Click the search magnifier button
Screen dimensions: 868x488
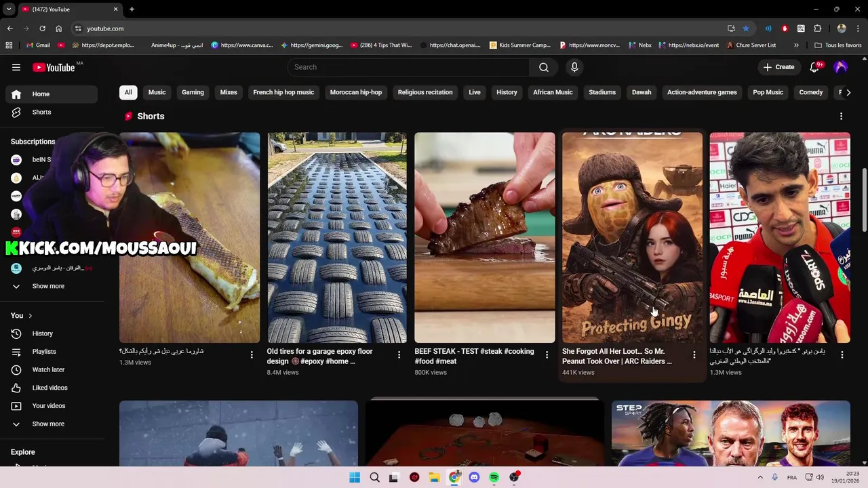pyautogui.click(x=544, y=67)
